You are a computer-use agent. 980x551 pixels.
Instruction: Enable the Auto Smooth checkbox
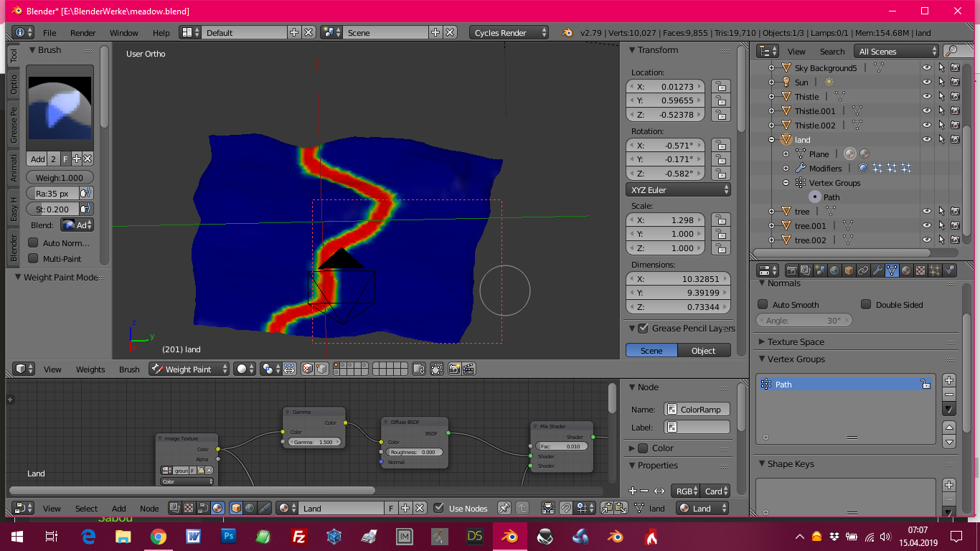coord(763,304)
